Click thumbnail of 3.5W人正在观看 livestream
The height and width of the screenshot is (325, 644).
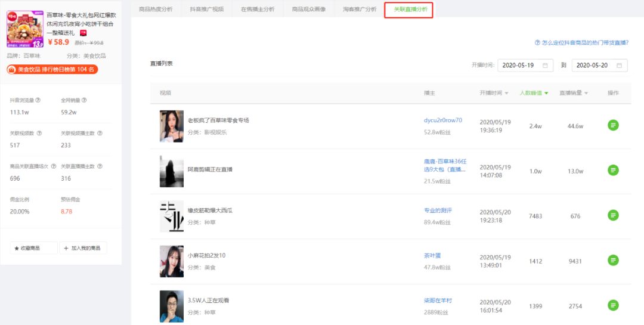pyautogui.click(x=172, y=307)
